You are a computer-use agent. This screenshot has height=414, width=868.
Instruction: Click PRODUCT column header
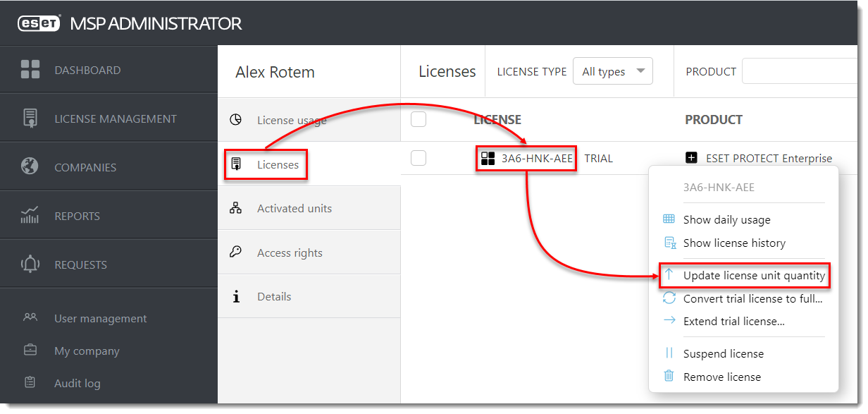click(714, 120)
